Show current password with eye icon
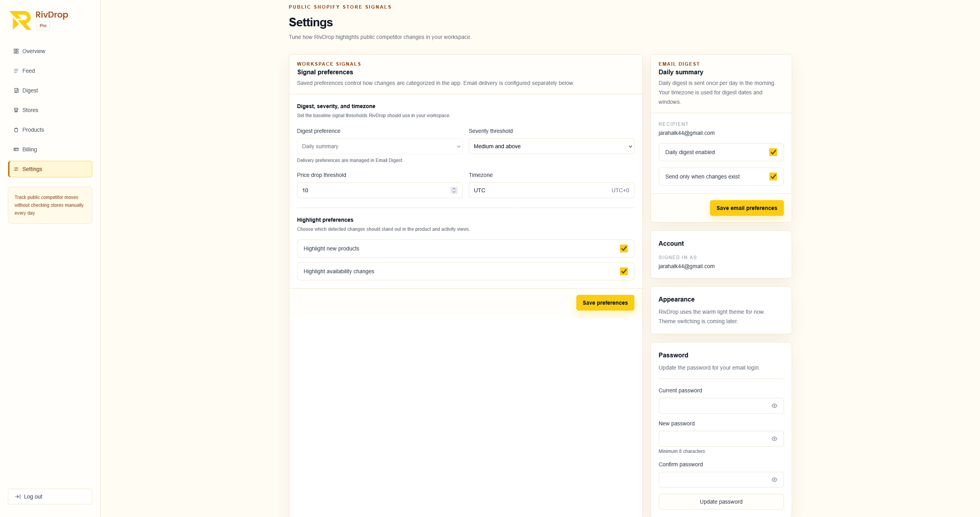 click(774, 406)
